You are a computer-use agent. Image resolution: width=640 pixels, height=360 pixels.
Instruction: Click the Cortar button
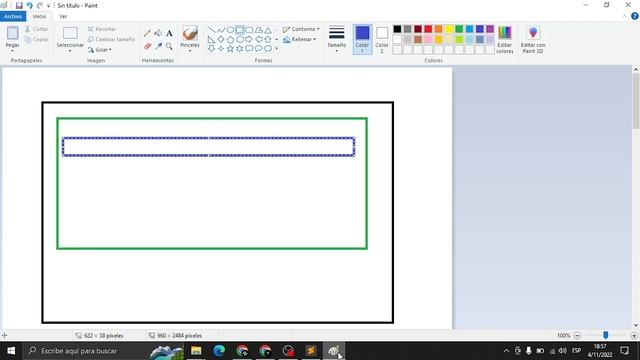(36, 29)
